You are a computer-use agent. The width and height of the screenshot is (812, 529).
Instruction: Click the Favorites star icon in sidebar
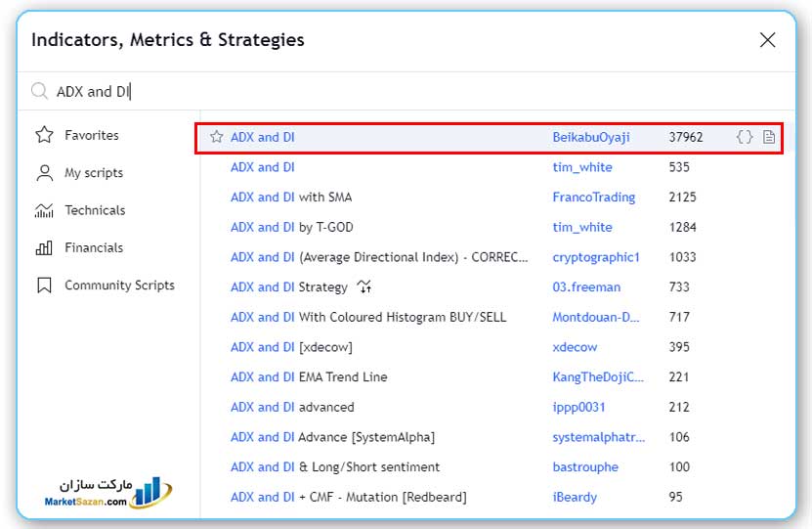(x=44, y=135)
